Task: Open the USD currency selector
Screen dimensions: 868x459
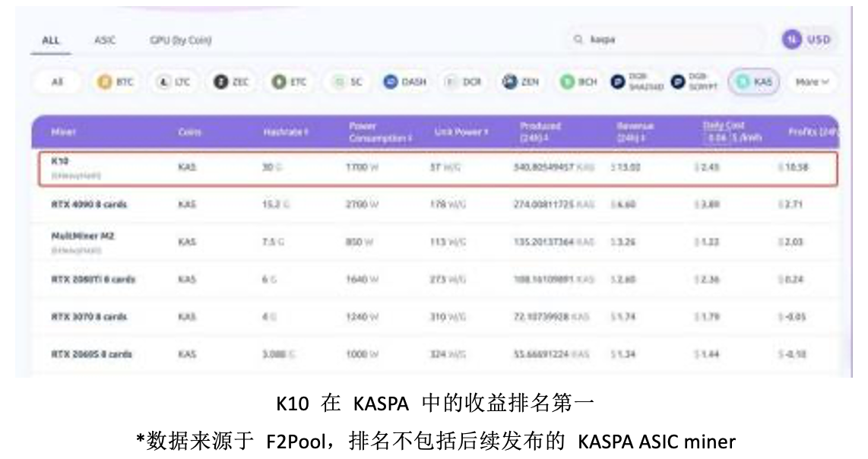Action: tap(807, 40)
